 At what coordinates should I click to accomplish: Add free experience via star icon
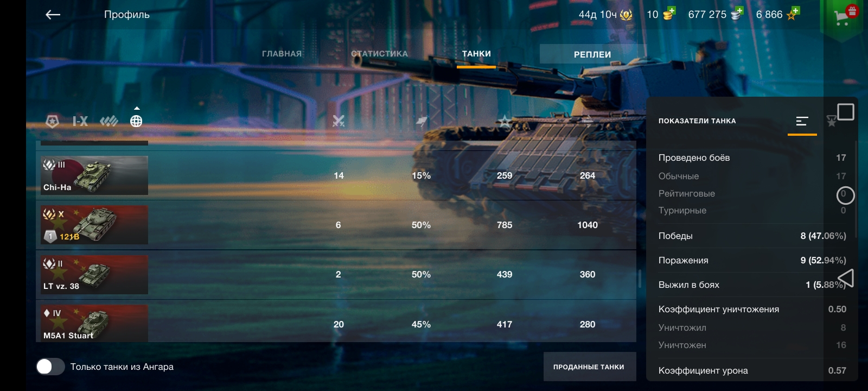click(x=793, y=14)
